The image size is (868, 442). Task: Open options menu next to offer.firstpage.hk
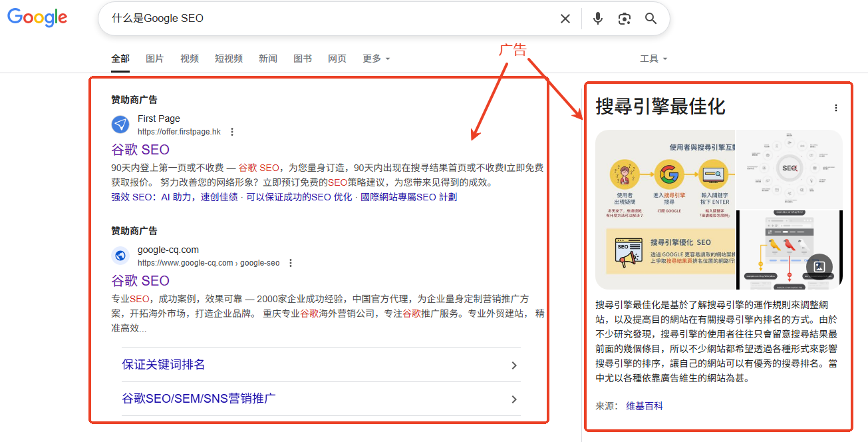coord(232,132)
